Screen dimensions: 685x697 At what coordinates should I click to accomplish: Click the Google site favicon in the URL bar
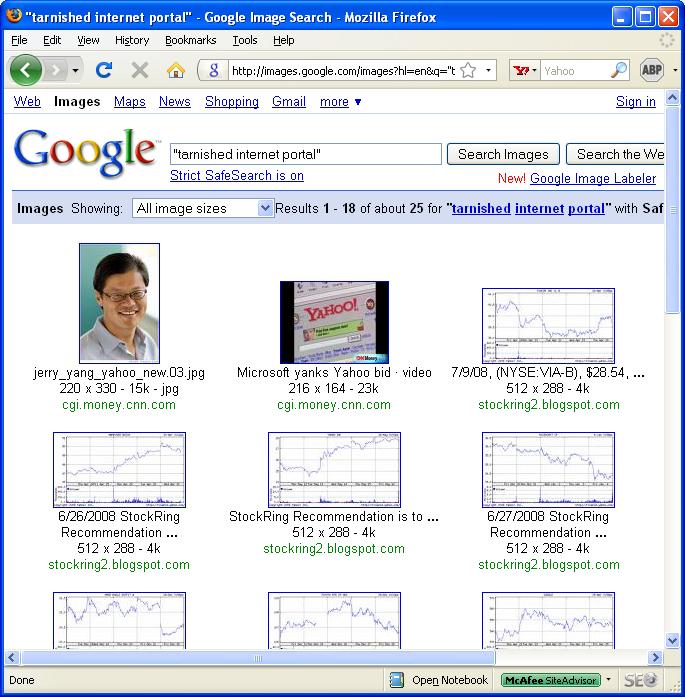214,70
